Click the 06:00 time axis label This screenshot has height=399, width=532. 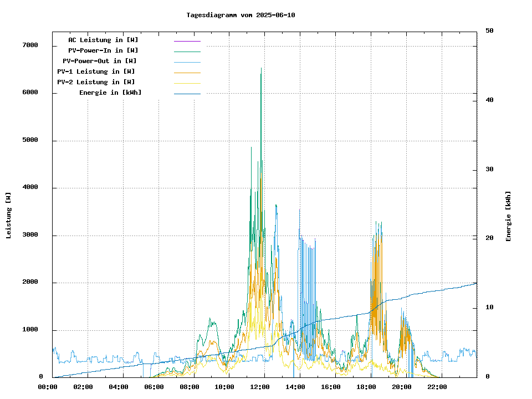(x=154, y=387)
